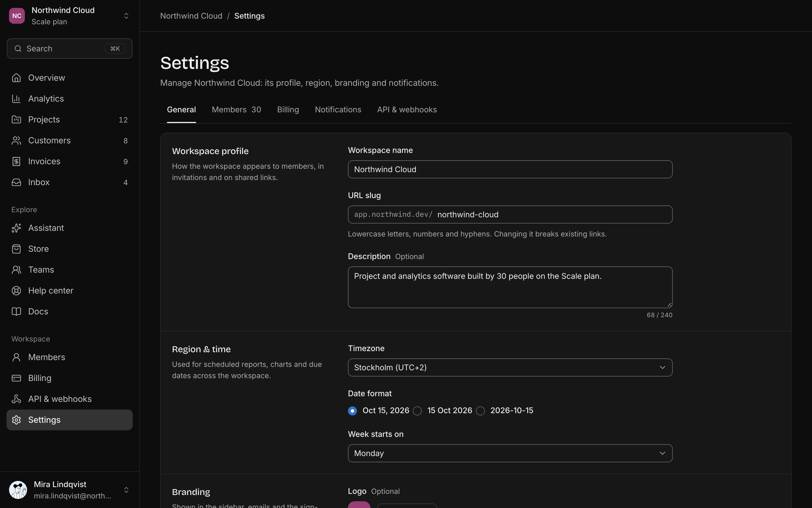Select the Oct 15, 2026 date format
Screen dimensions: 812x508
[x=352, y=411]
